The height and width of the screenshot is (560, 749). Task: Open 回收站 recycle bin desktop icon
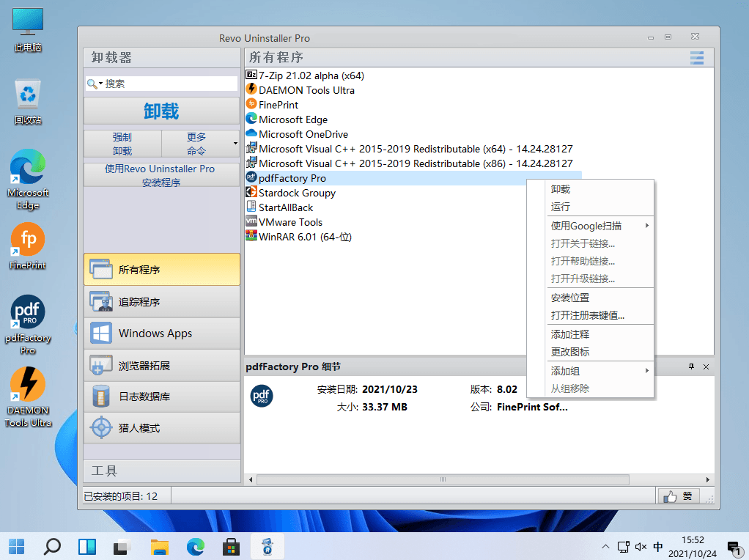pos(28,102)
